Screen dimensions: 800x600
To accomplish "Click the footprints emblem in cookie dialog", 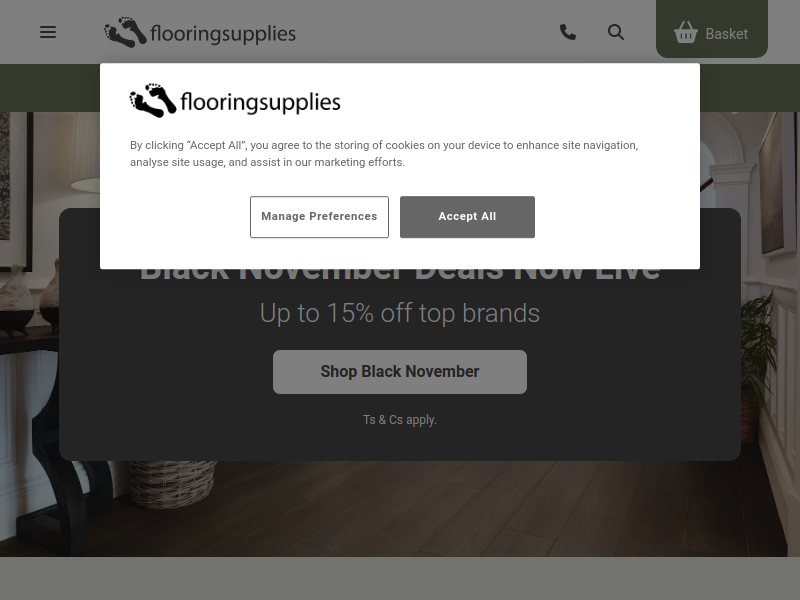I will click(x=153, y=101).
